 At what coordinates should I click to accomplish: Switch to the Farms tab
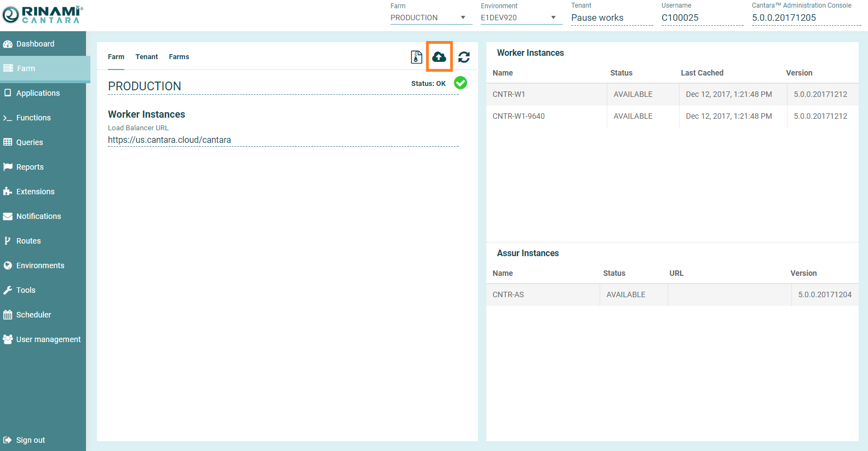(x=179, y=57)
